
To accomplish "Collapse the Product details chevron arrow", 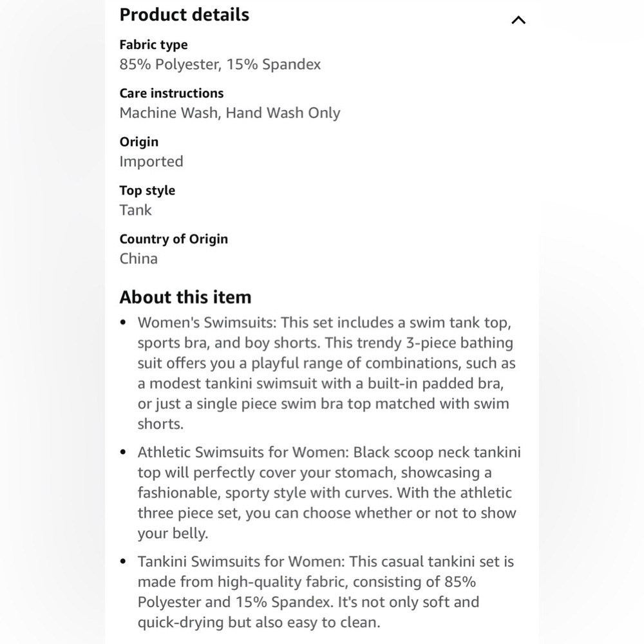I will [518, 20].
